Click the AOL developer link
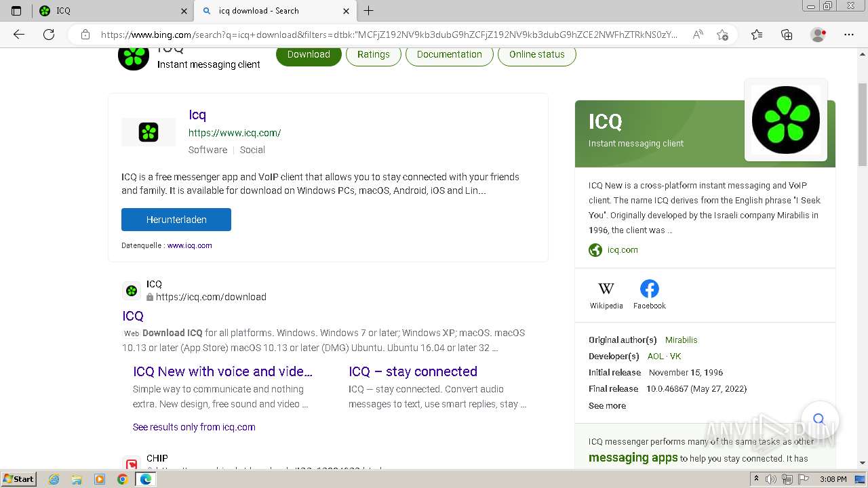Viewport: 868px width, 488px height. 656,357
